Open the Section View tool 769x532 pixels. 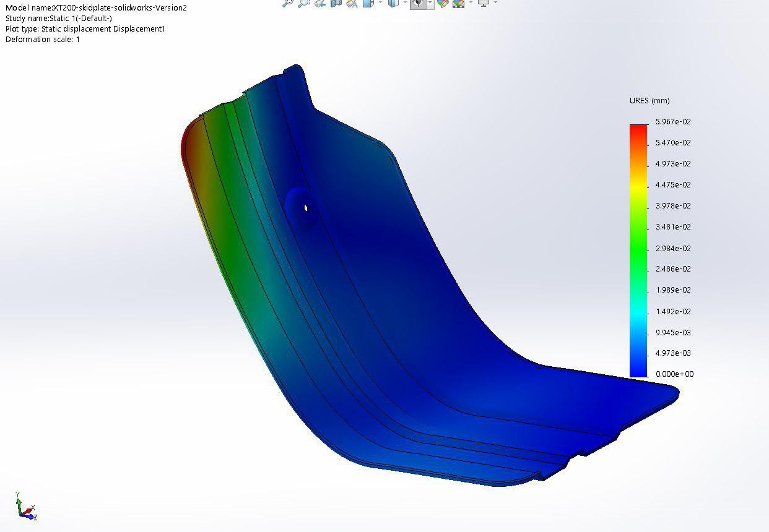pos(336,3)
